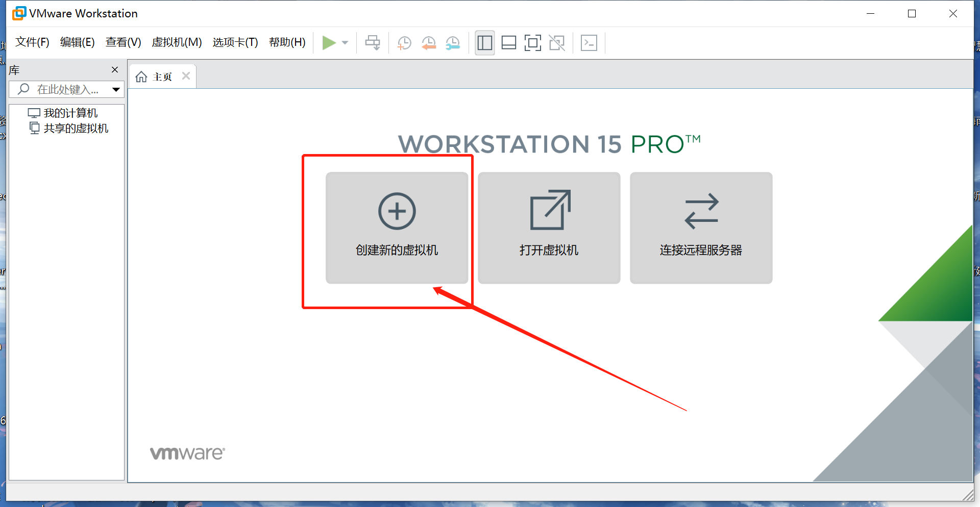Screen dimensions: 980x507
Task: Open the 文件(F) menu
Action: tap(32, 42)
